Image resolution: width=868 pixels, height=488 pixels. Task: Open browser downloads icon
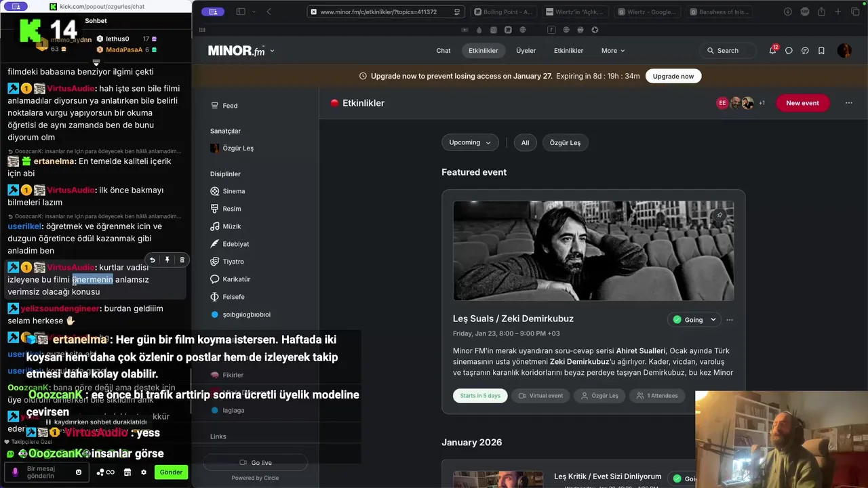[788, 12]
